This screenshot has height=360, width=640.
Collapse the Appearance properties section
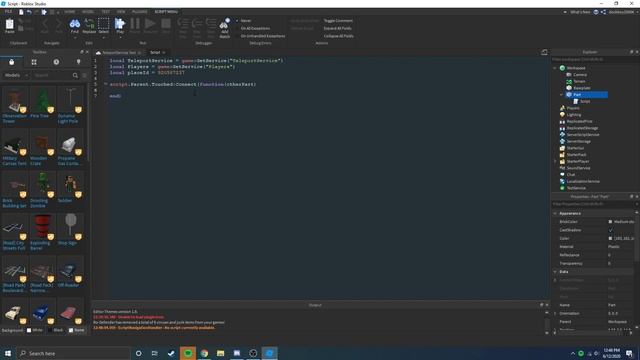pyautogui.click(x=555, y=213)
